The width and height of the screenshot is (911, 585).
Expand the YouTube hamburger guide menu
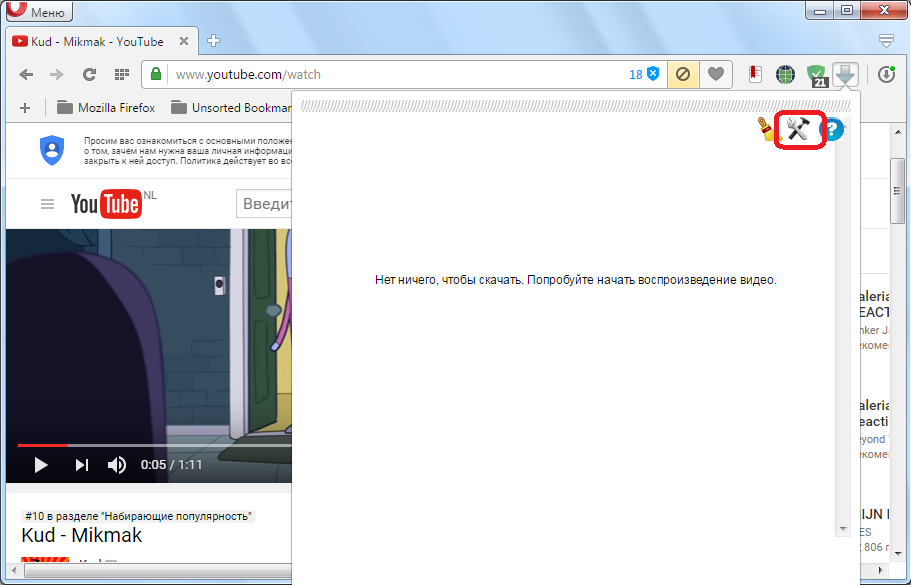point(47,204)
